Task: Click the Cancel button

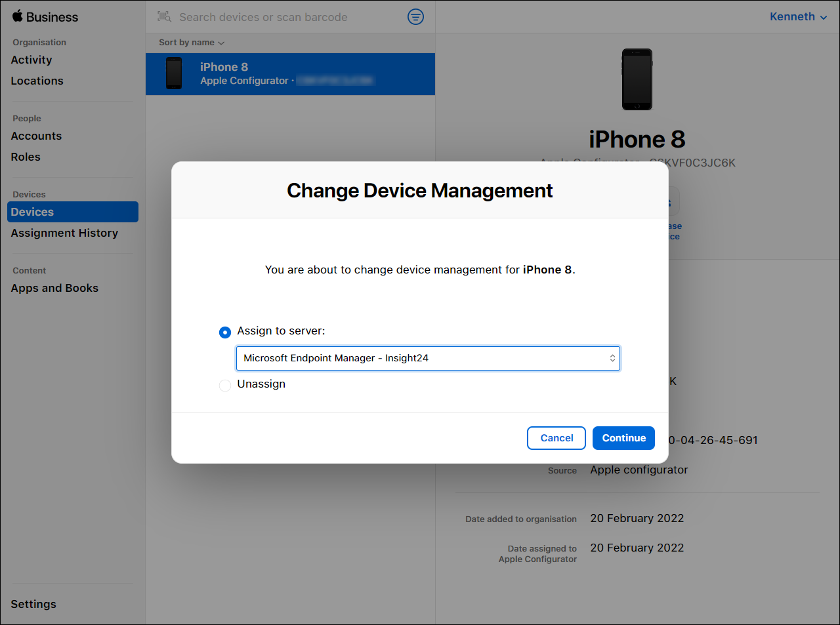Action: click(556, 438)
